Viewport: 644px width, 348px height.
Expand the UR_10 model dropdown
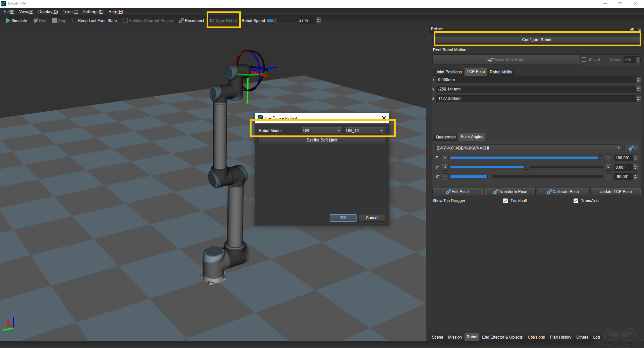tap(364, 131)
